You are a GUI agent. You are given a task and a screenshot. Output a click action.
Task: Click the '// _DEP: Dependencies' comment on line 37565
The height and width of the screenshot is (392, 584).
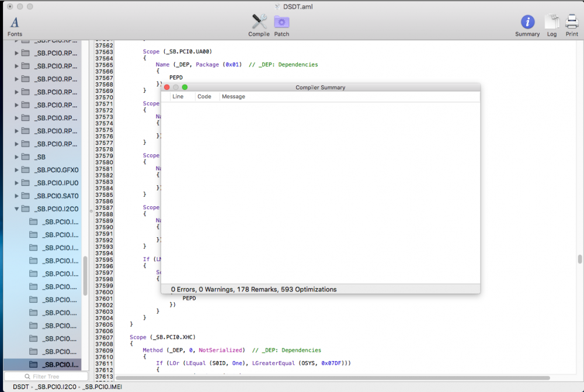pos(283,64)
